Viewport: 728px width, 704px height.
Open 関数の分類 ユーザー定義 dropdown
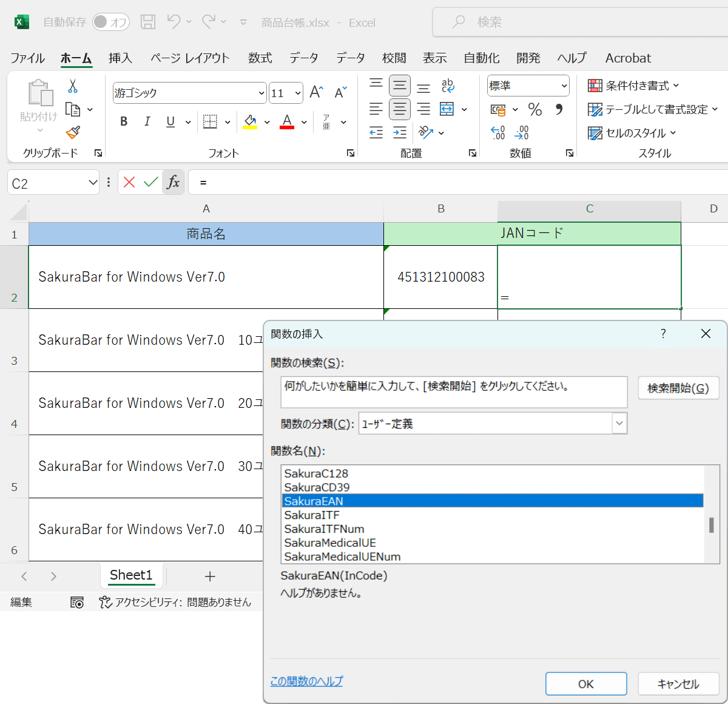pos(619,424)
